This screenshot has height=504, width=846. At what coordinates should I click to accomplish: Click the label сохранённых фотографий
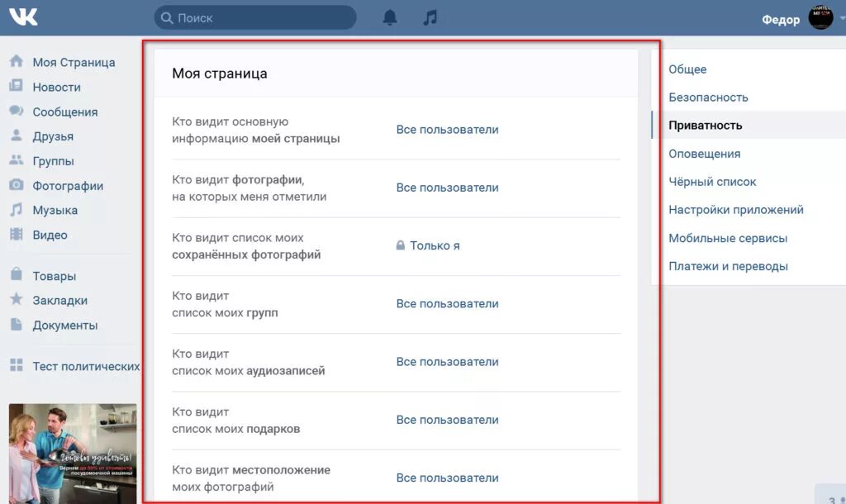[x=246, y=254]
